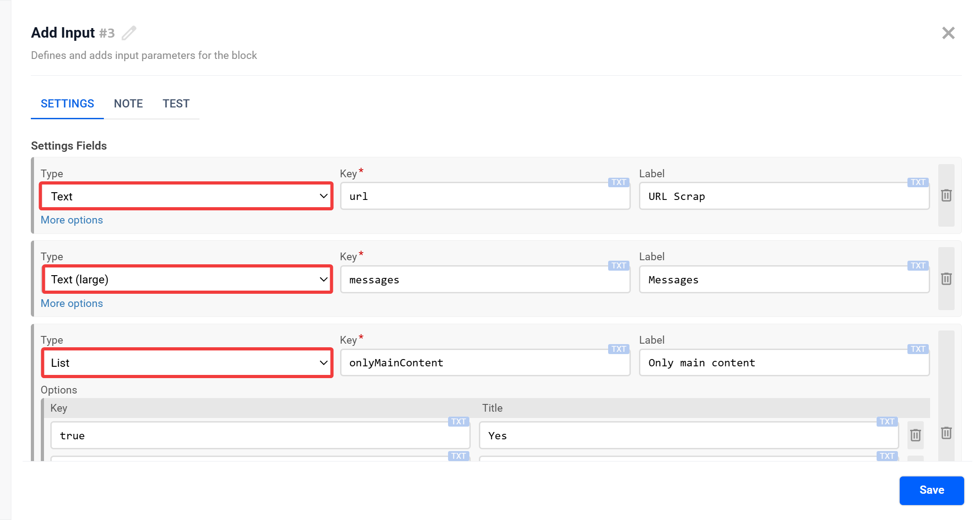
Task: Expand More options under messages field
Action: 72,303
